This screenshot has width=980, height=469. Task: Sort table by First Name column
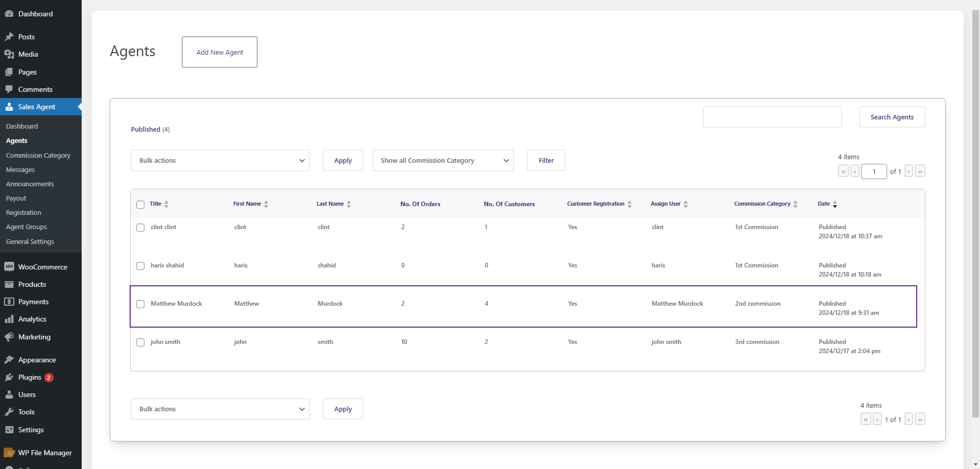251,204
